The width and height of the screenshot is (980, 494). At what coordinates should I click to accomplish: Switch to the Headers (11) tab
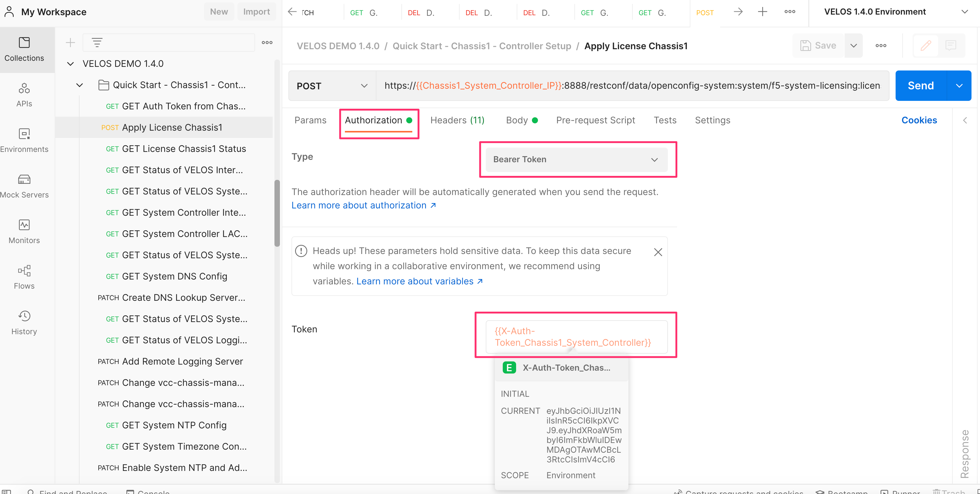457,120
